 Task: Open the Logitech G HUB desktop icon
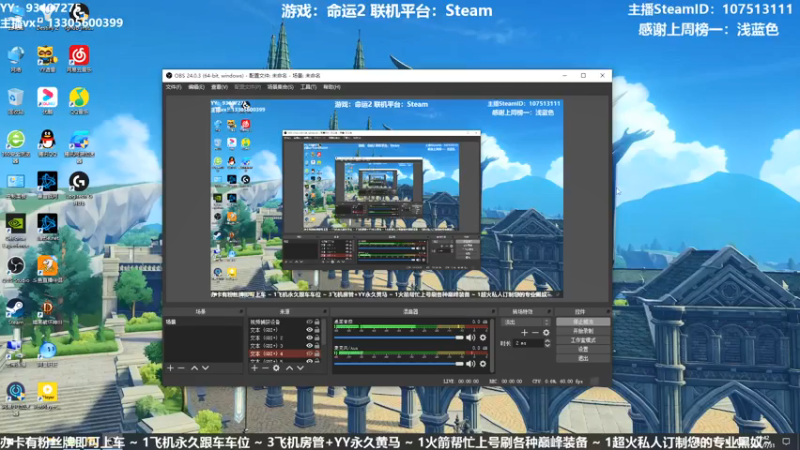[79, 187]
